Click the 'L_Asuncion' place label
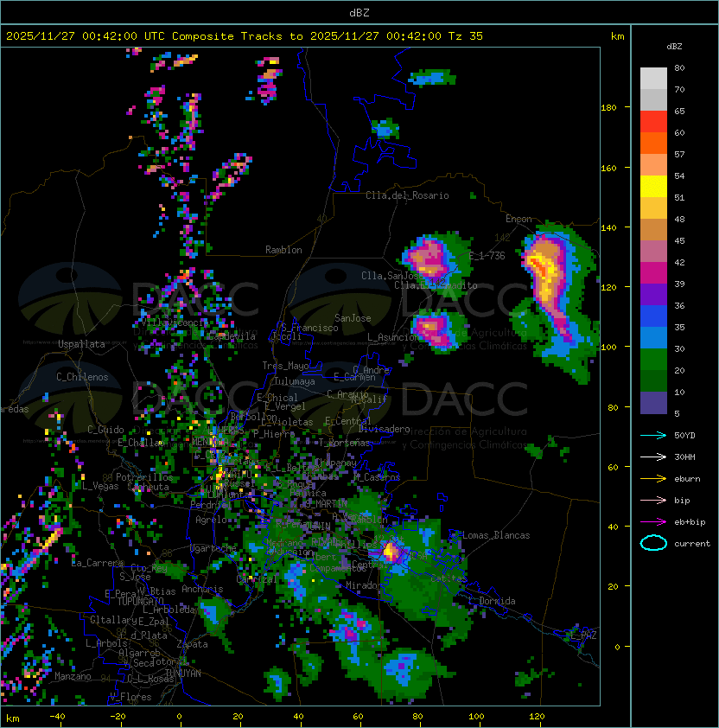 392,337
